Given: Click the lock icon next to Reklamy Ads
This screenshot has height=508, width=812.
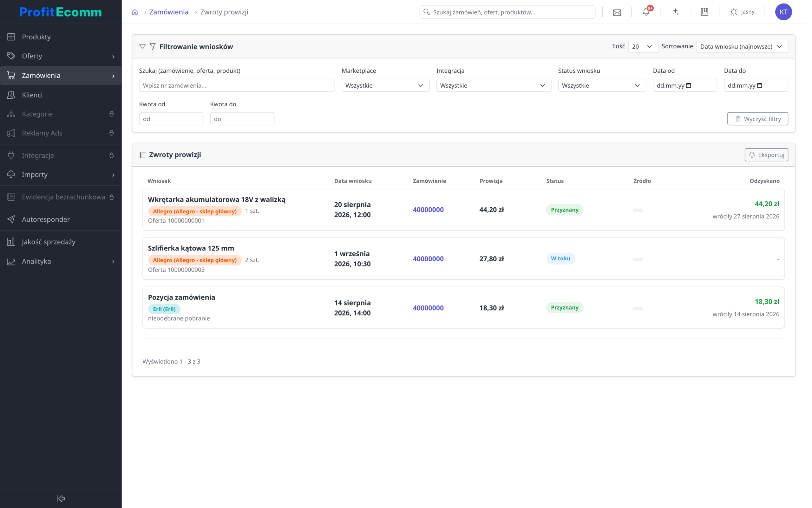Looking at the screenshot, I should point(111,133).
